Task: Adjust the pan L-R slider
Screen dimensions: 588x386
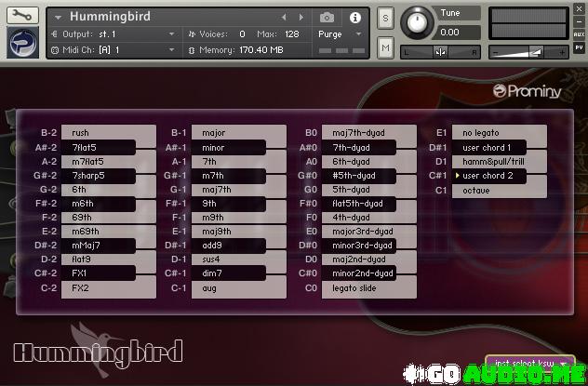Action: [441, 52]
